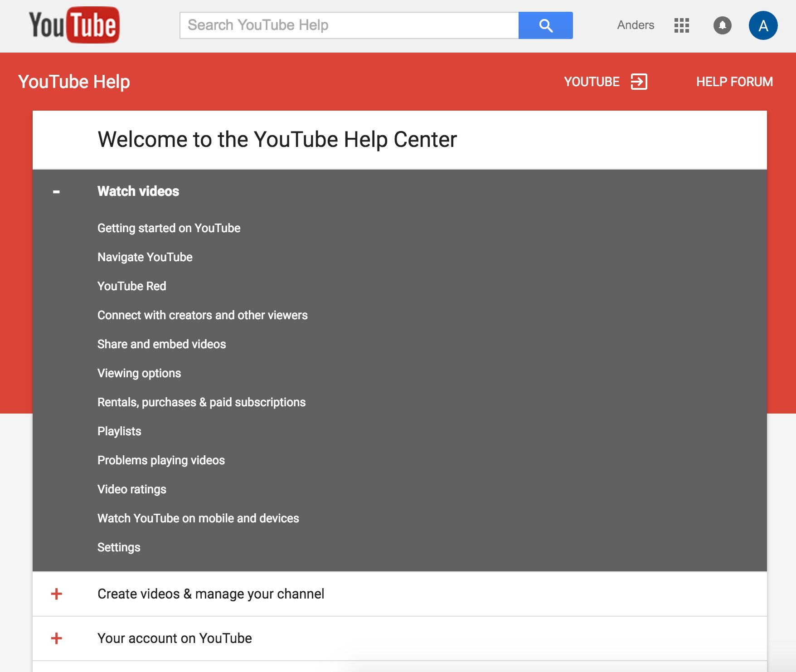Viewport: 796px width, 672px height.
Task: Click the blue search magnifier button
Action: coord(545,25)
